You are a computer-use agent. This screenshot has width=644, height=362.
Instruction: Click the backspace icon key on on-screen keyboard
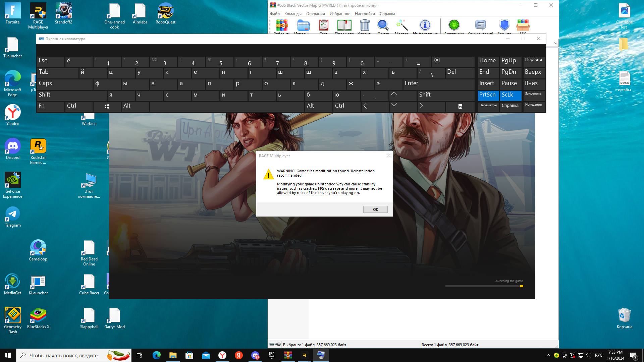pyautogui.click(x=453, y=61)
